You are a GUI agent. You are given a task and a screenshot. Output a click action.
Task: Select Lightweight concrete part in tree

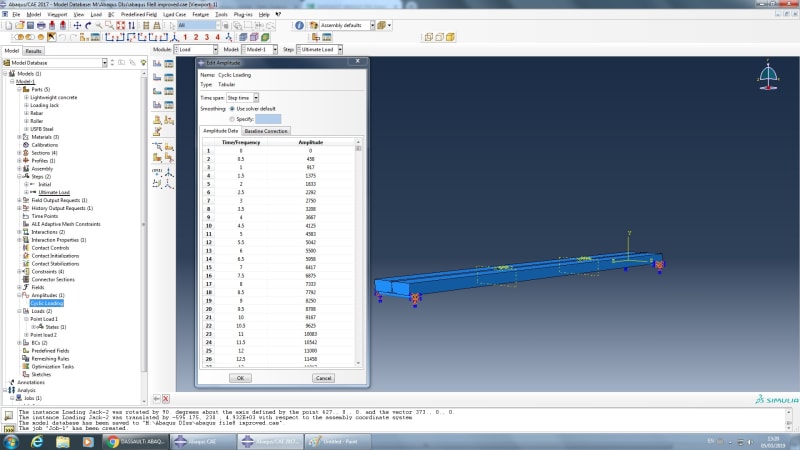pyautogui.click(x=54, y=97)
